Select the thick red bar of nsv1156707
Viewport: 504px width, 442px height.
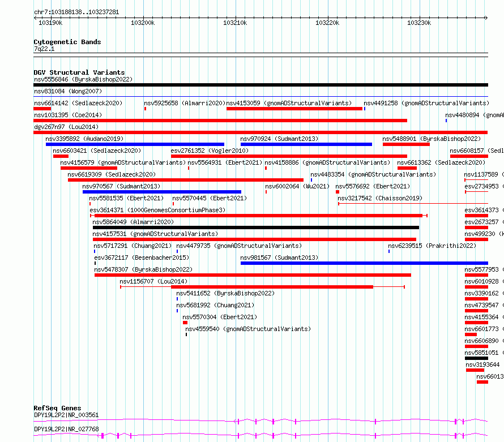tap(272, 287)
